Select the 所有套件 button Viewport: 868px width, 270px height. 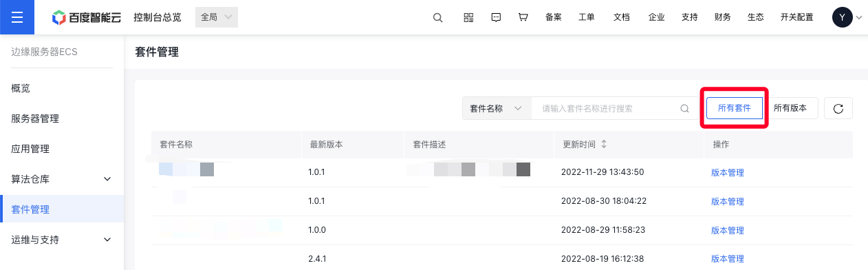[x=735, y=108]
